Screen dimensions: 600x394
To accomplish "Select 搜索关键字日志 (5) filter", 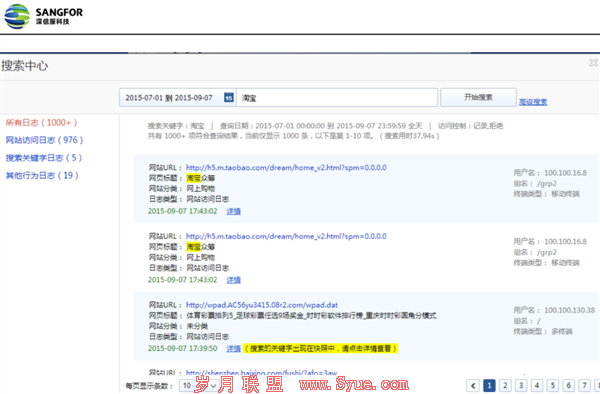I will pyautogui.click(x=44, y=158).
